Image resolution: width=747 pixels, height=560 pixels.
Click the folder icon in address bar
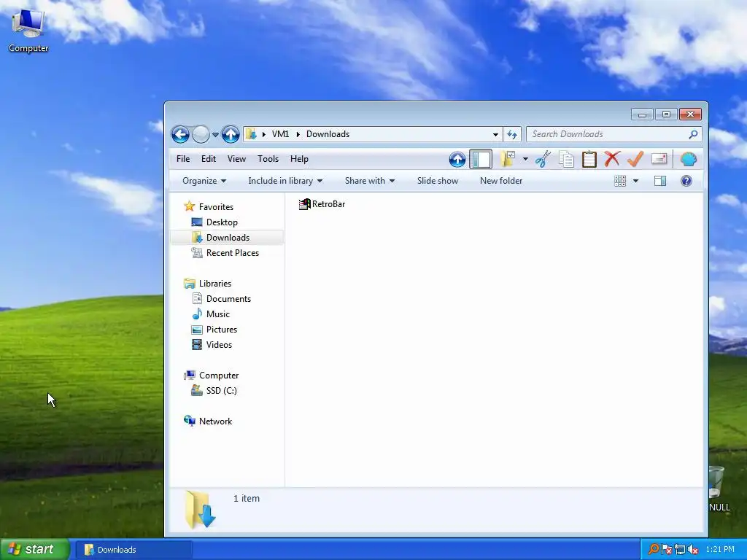[251, 134]
